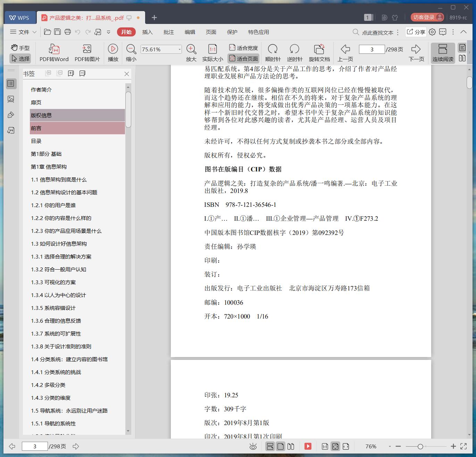The height and width of the screenshot is (457, 476).
Task: Click the 放大 zoom in magnifier
Action: 191,53
